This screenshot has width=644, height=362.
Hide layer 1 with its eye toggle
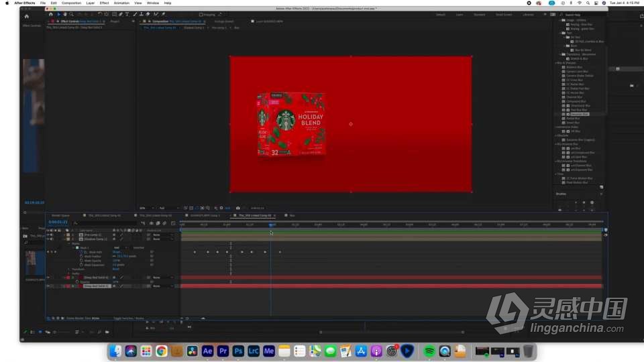(48, 235)
